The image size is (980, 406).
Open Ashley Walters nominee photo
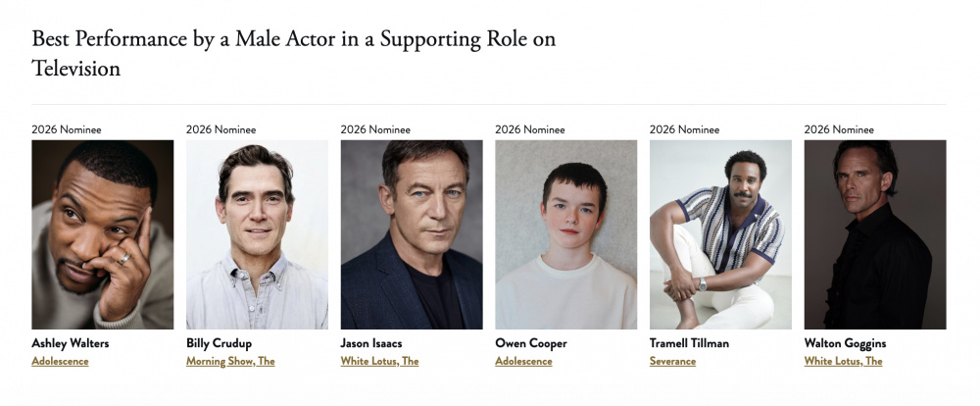click(102, 234)
